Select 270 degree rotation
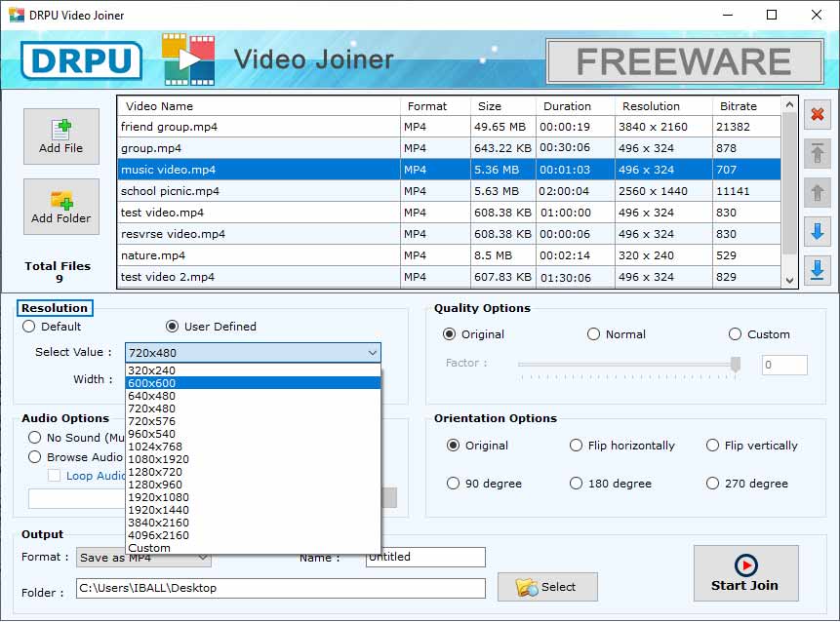This screenshot has width=840, height=622. click(x=712, y=484)
